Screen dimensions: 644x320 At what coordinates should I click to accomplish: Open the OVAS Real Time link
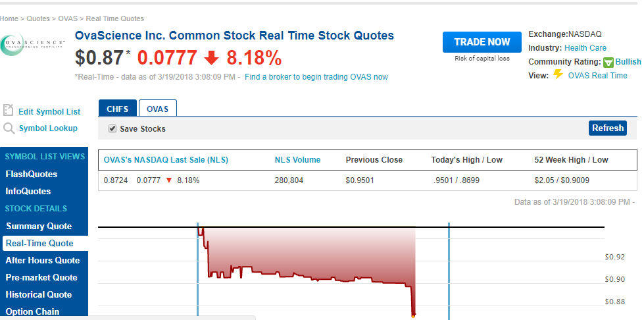click(597, 76)
